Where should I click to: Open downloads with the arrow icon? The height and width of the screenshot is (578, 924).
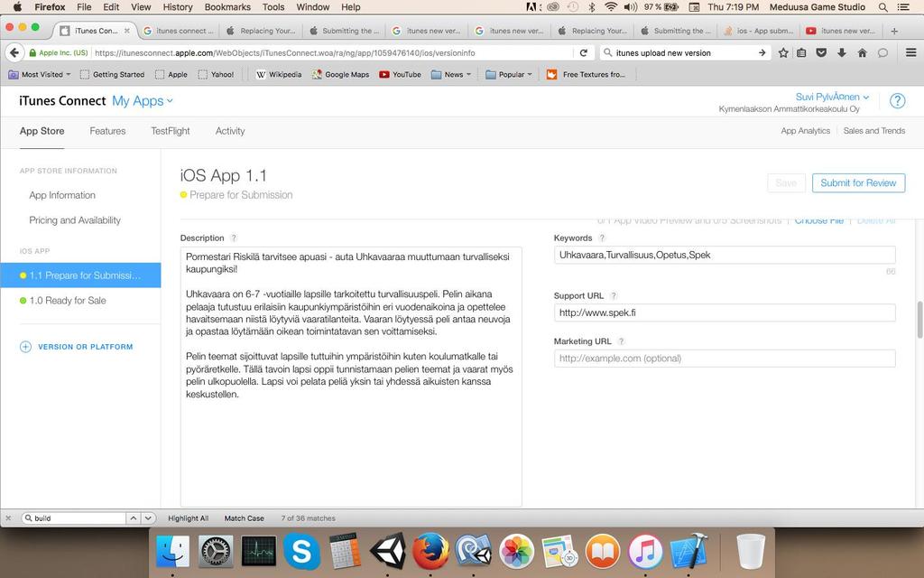842,52
